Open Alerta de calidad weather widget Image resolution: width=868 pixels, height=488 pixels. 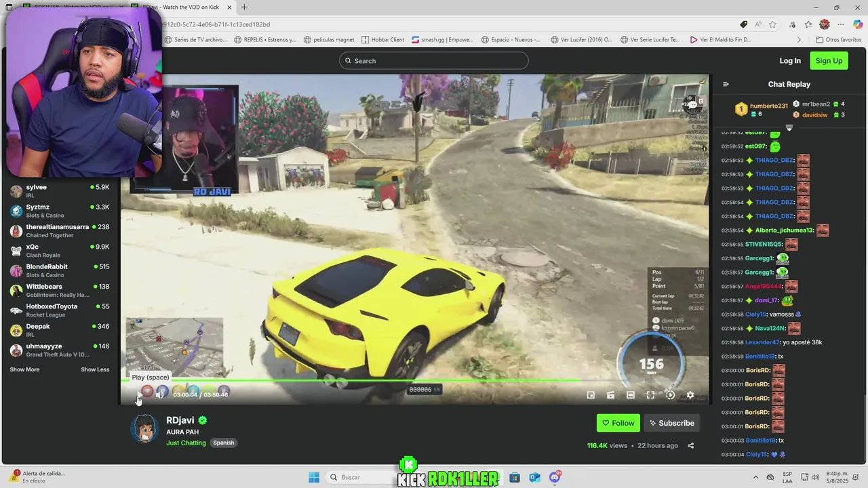point(37,477)
